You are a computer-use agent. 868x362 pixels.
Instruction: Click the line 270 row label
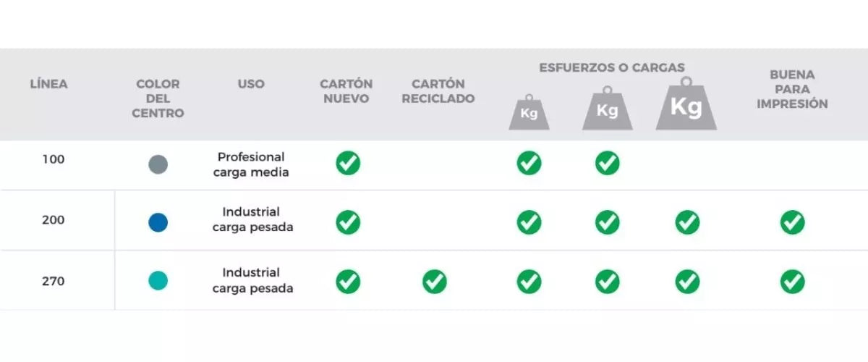pos(54,281)
